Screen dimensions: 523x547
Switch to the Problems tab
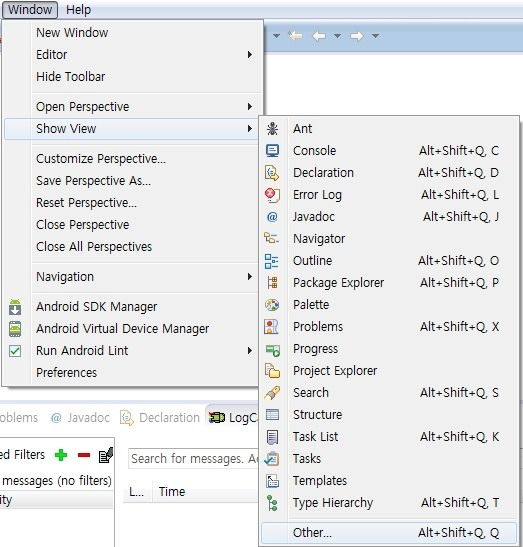19,418
